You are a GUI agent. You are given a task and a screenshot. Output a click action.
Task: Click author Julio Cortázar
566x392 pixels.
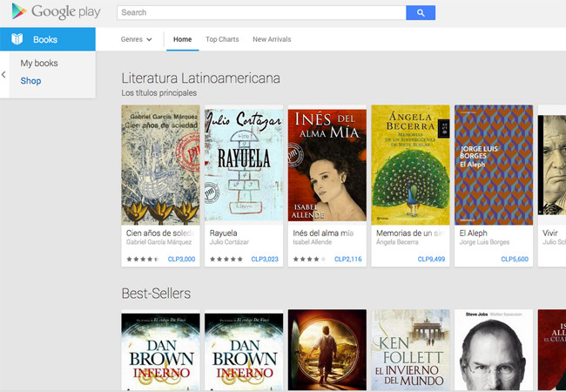coord(229,242)
